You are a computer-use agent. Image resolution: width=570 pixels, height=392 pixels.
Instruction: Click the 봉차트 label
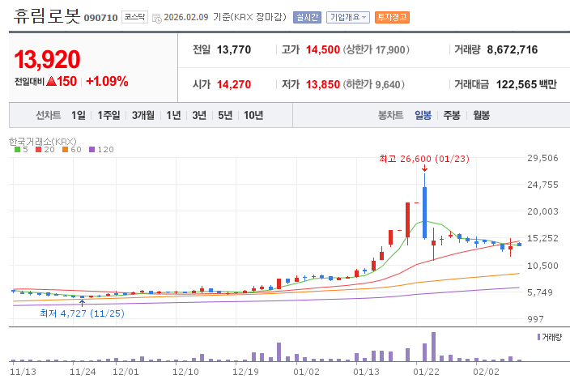tap(391, 115)
